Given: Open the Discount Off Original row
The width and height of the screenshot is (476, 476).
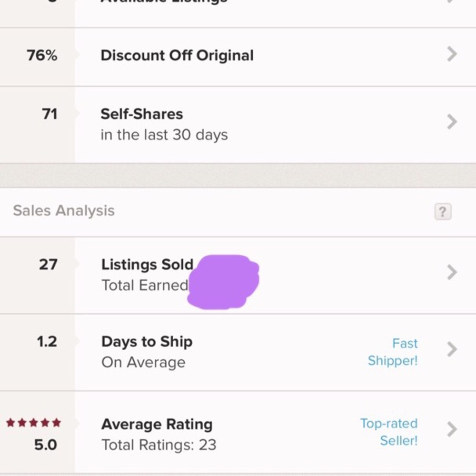Looking at the screenshot, I should [x=177, y=56].
